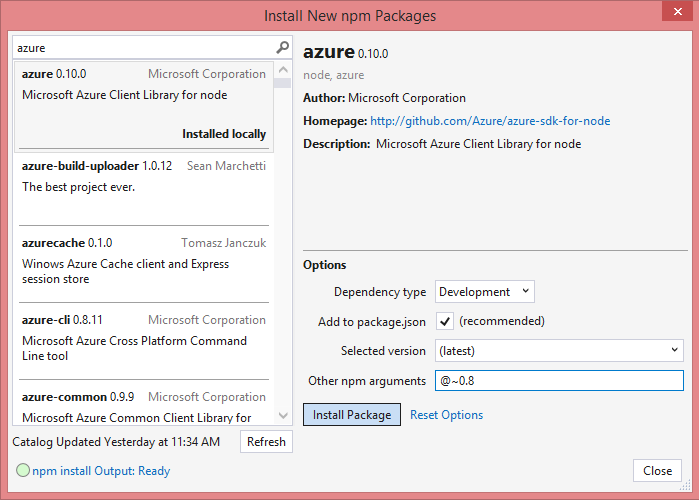Click the node, azure keywords text
Screen dimensions: 699x500
click(333, 75)
